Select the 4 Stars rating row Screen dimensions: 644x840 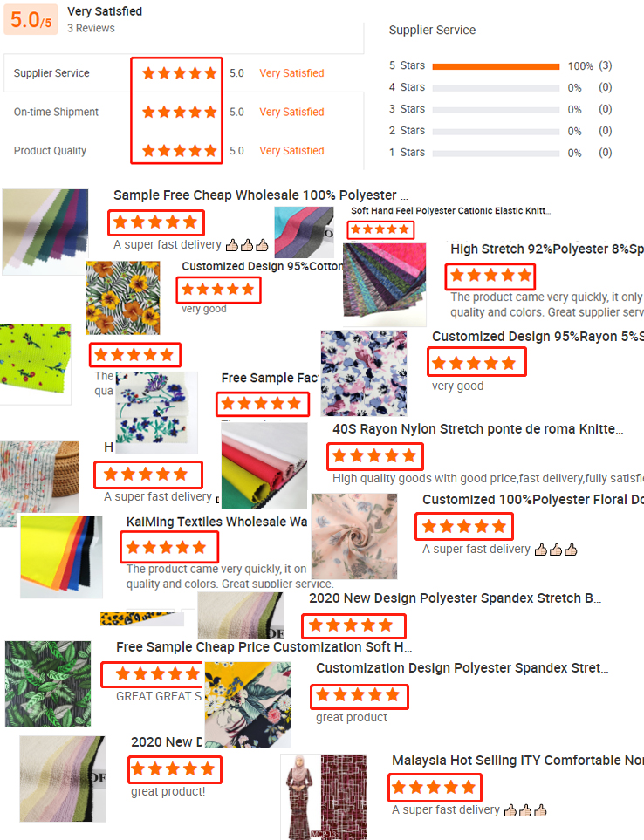(x=500, y=87)
